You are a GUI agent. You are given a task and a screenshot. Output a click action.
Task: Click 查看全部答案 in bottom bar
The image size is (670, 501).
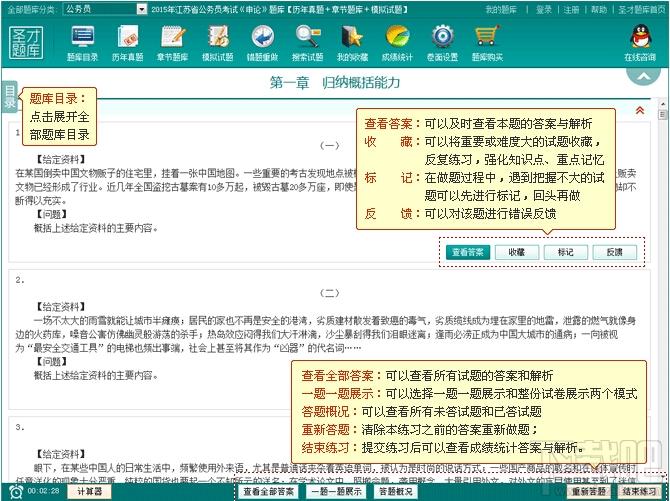click(x=269, y=492)
